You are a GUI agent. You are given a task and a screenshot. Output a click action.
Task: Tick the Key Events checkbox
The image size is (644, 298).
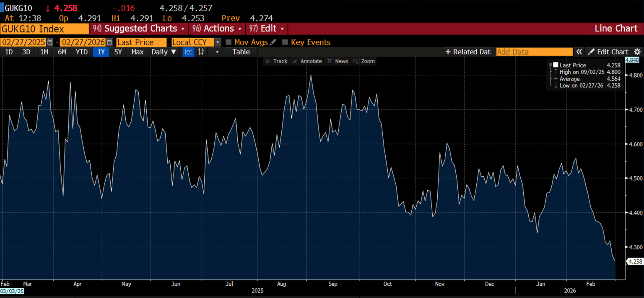[x=285, y=42]
